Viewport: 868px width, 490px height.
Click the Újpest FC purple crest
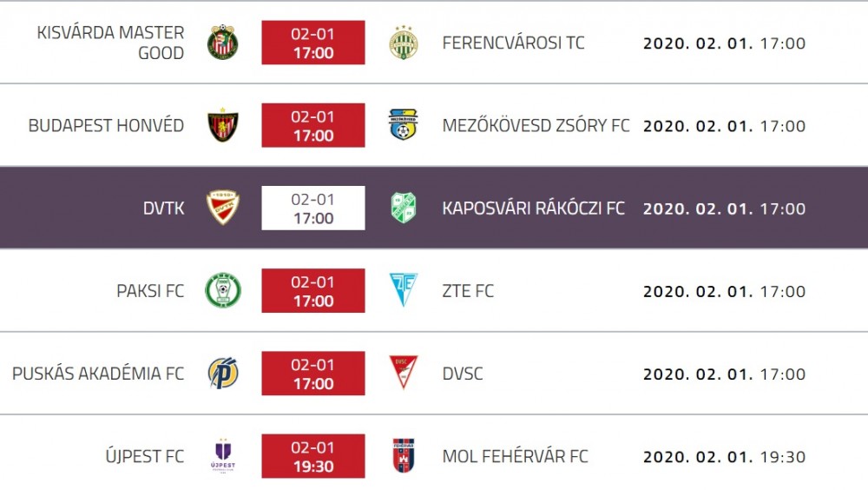coord(222,455)
